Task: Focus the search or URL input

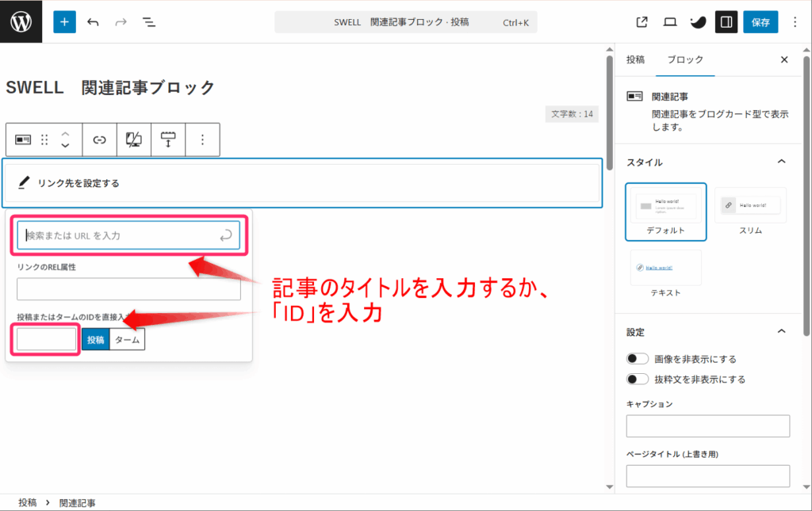Action: click(128, 235)
